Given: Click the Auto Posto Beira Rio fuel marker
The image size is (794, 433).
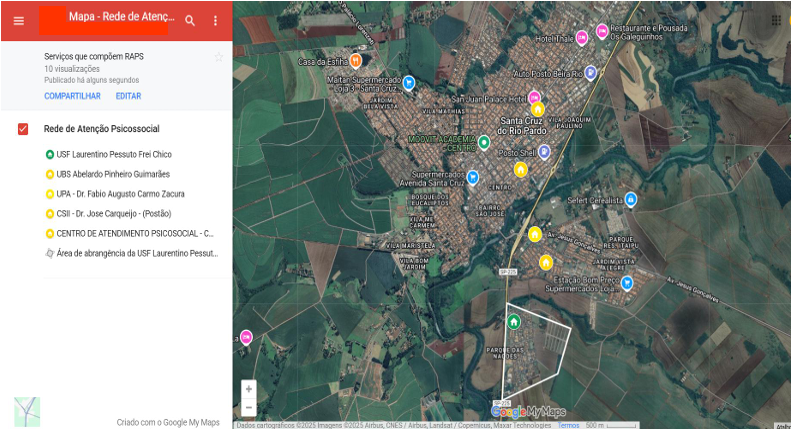Looking at the screenshot, I should 590,72.
